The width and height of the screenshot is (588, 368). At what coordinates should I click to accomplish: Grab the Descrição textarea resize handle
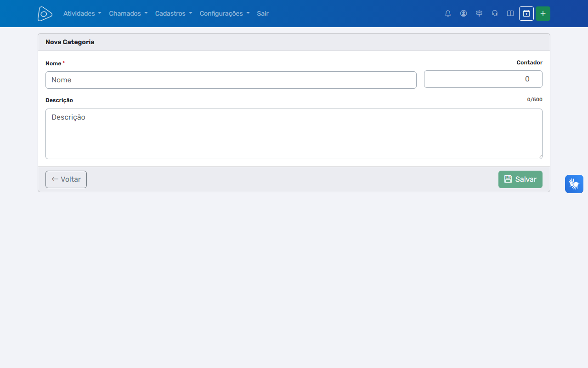click(x=540, y=156)
